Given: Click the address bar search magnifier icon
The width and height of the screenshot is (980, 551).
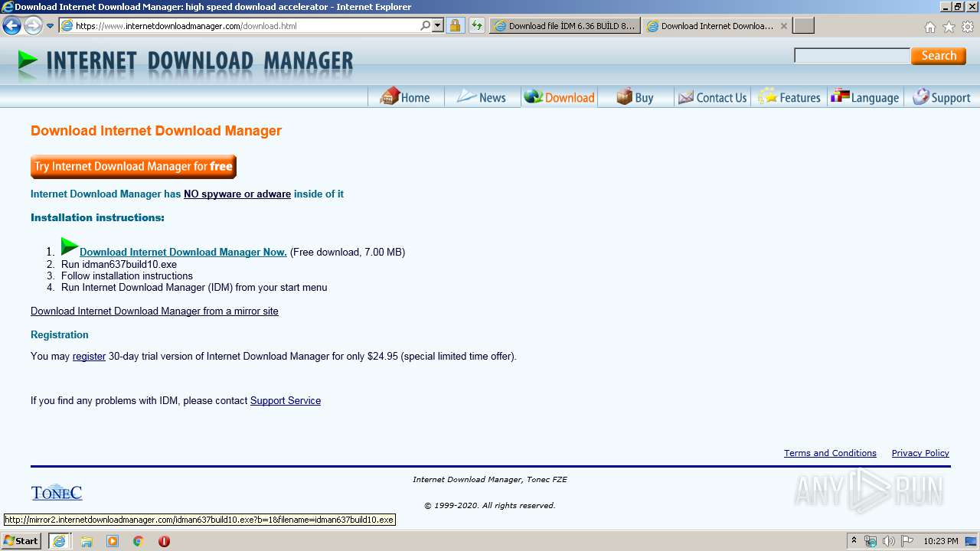Looking at the screenshot, I should pyautogui.click(x=426, y=26).
